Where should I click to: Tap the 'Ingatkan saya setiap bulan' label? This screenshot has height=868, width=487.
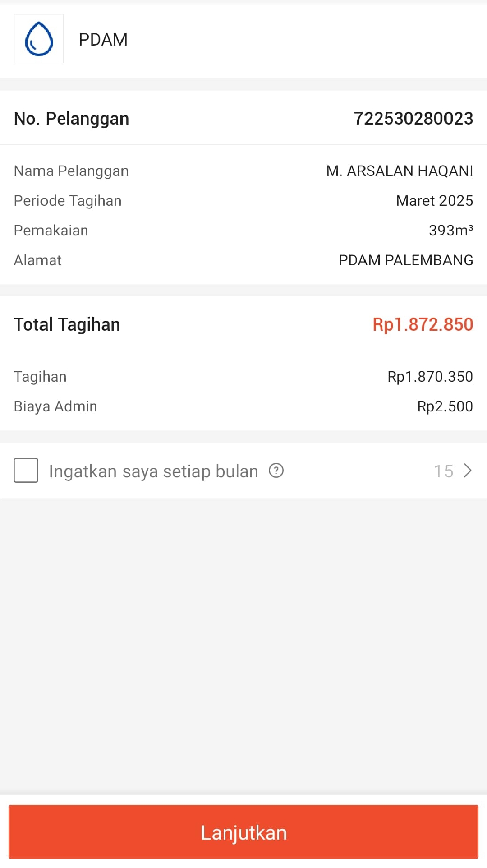pos(153,471)
